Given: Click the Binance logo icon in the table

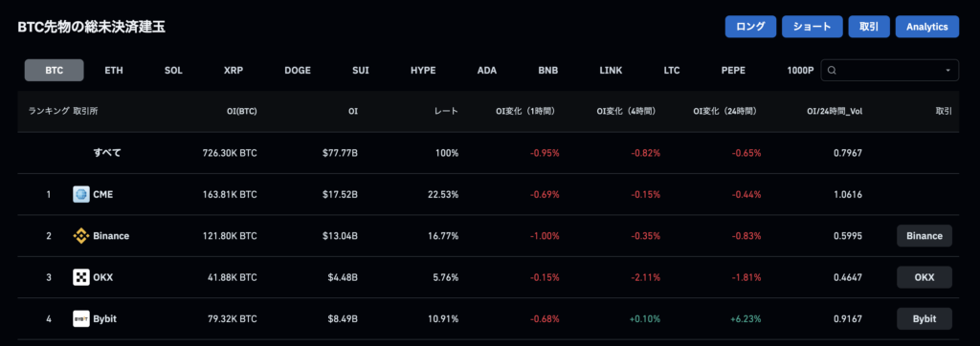Looking at the screenshot, I should [x=81, y=236].
